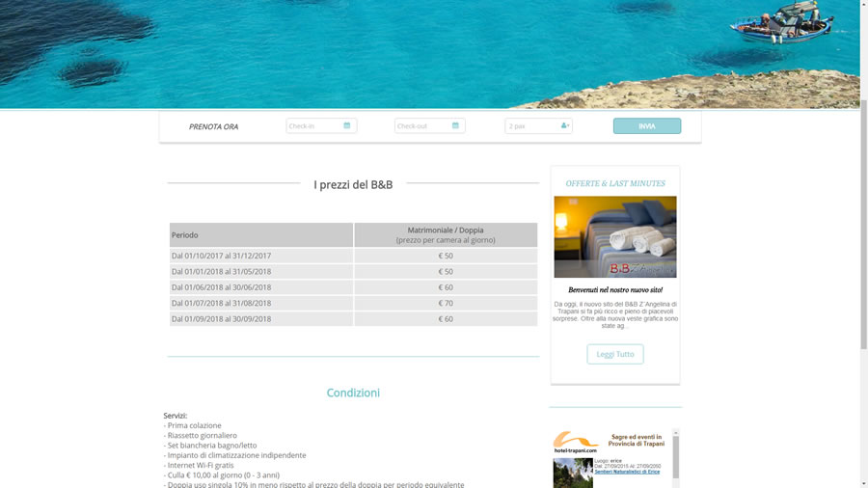Click 'Sagre ed eventi in Provincia di Trapani'
The image size is (868, 488).
click(x=637, y=440)
